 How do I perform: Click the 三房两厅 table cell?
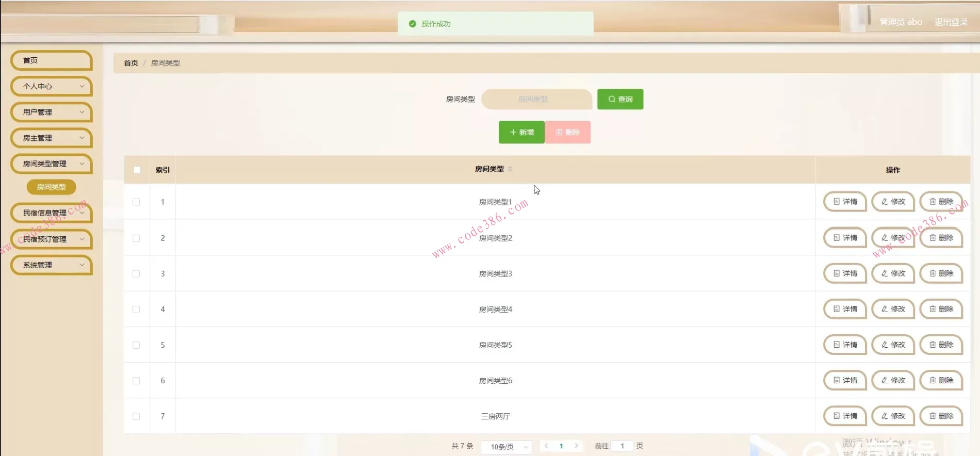(x=495, y=416)
